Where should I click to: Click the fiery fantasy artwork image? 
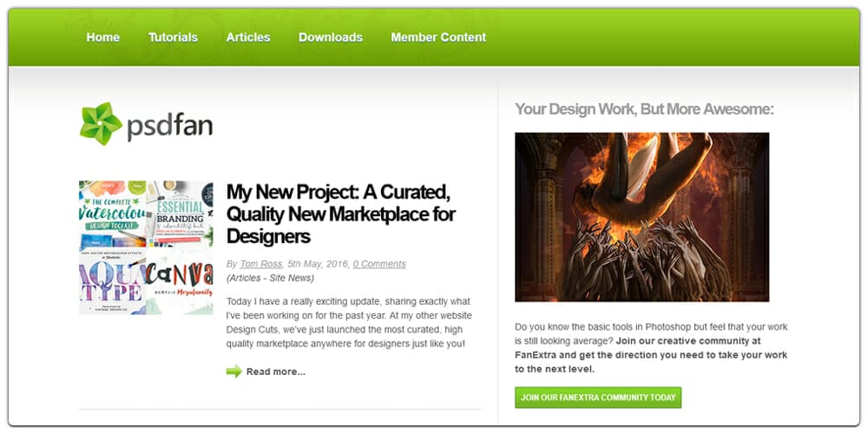tap(641, 217)
